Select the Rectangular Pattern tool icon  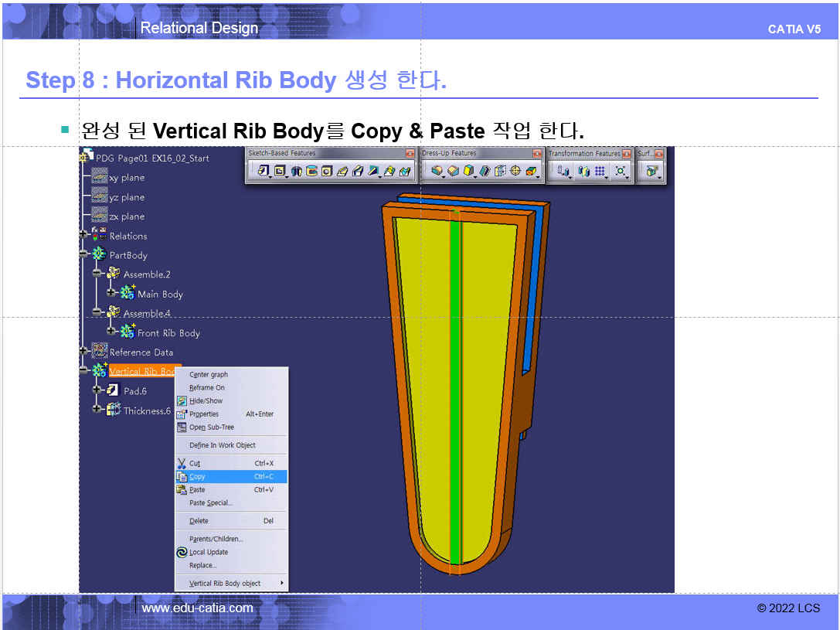point(600,171)
